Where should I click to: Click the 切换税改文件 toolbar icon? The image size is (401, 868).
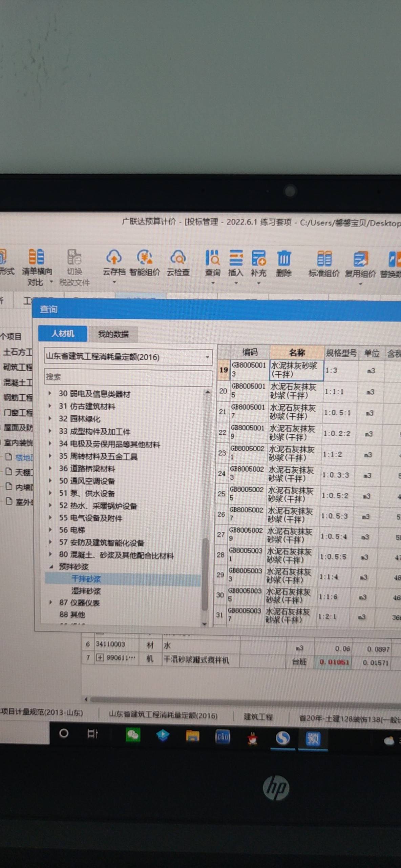point(74,257)
